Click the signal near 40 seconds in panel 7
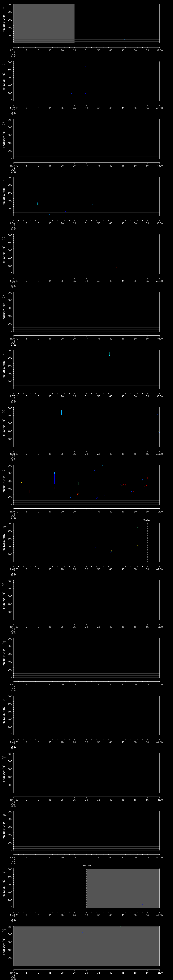 pyautogui.click(x=109, y=353)
